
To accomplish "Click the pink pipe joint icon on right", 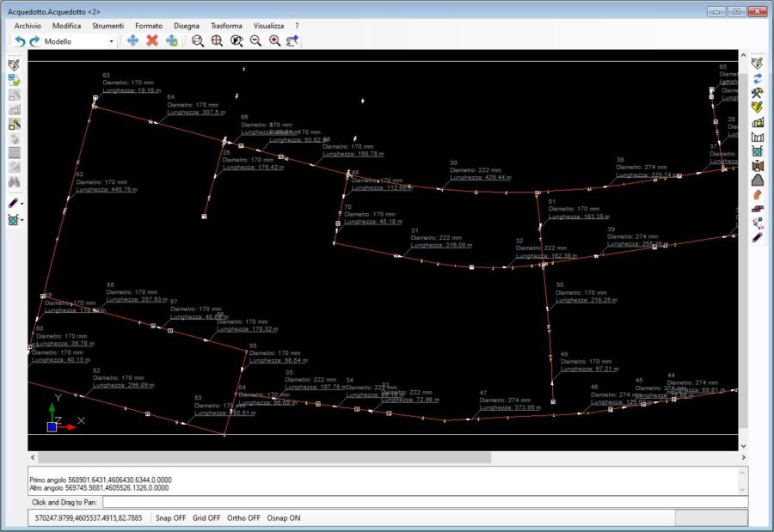I will pos(757,209).
